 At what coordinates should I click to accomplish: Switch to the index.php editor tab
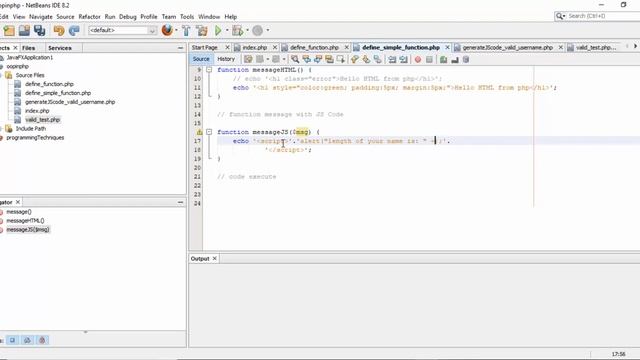(x=255, y=48)
